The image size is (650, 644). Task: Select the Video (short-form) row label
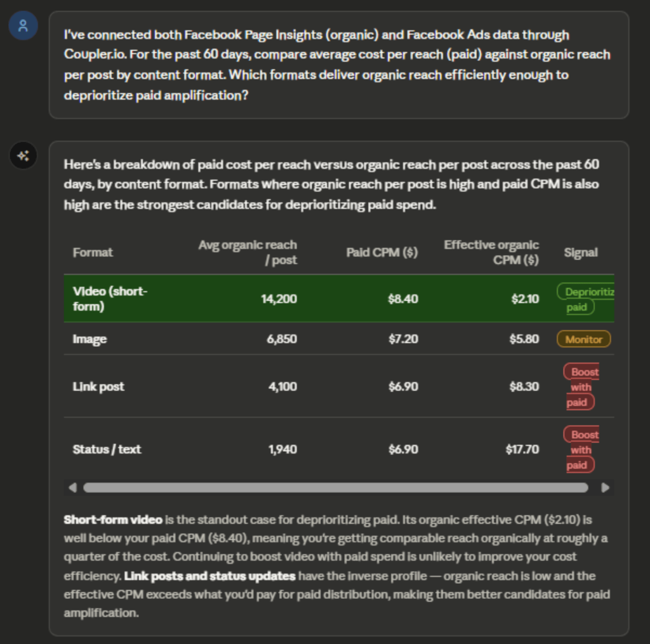coord(110,299)
